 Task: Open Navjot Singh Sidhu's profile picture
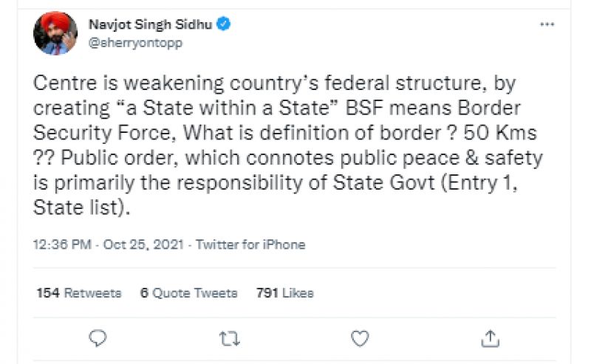pos(54,33)
